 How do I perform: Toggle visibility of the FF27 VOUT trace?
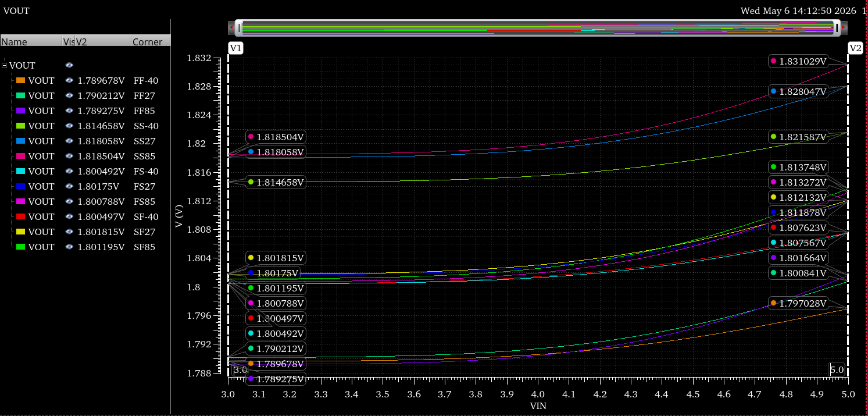point(69,95)
